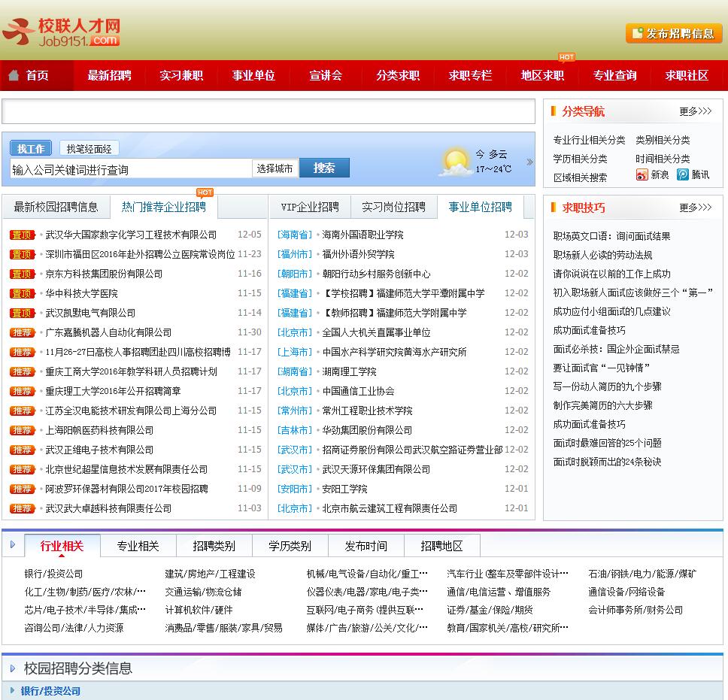Click the sunny weather icon
Image resolution: width=728 pixels, height=700 pixels.
(456, 162)
